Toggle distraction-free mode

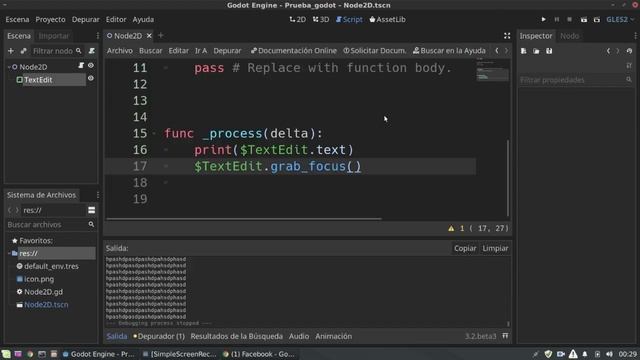507,36
